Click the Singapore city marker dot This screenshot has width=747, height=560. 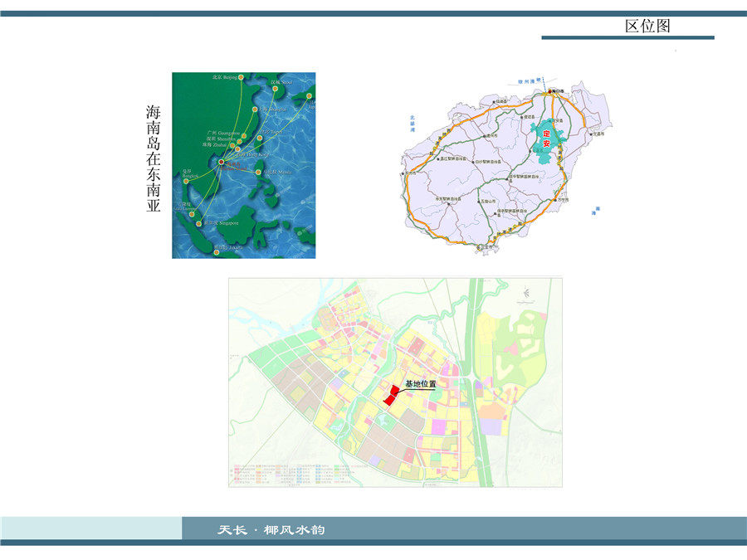coord(198,224)
